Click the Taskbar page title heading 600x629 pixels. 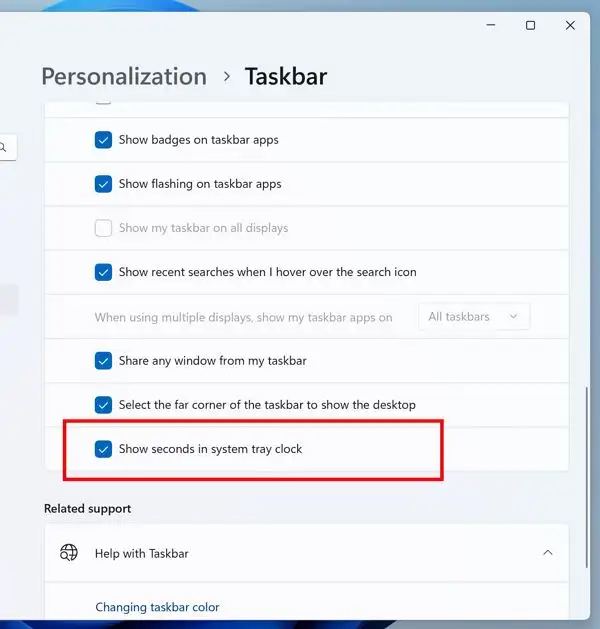[286, 77]
